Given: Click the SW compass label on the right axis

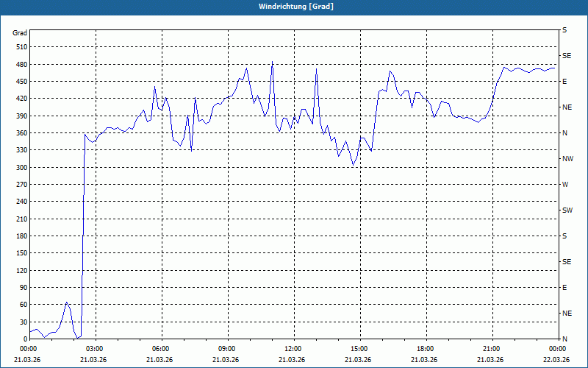Looking at the screenshot, I should tap(567, 210).
